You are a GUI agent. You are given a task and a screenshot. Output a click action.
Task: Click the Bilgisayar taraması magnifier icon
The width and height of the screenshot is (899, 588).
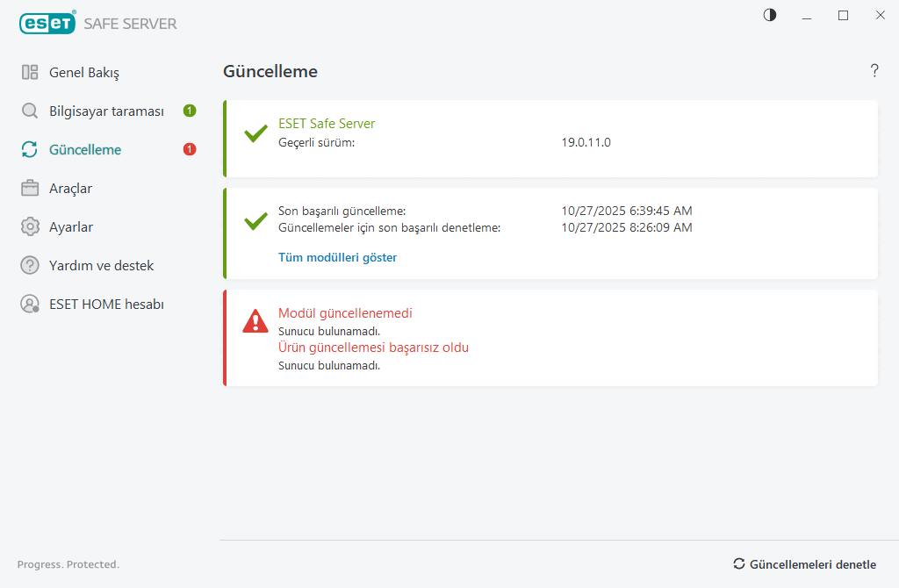[x=30, y=111]
